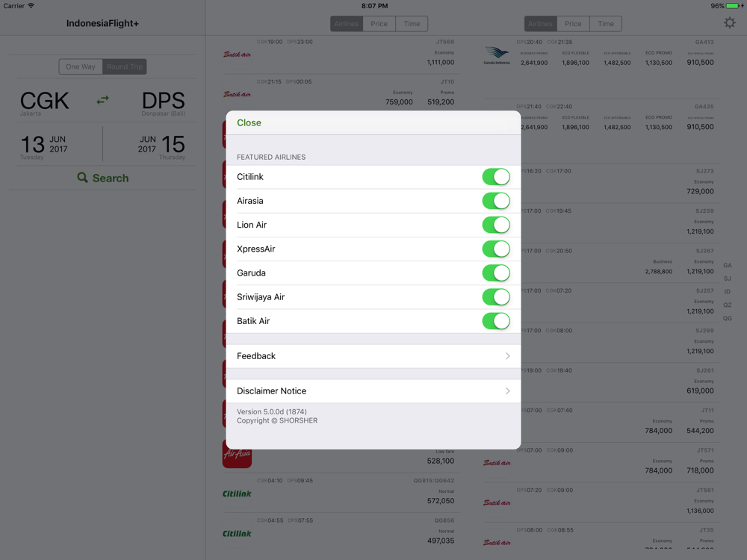This screenshot has height=560, width=747.
Task: Pick return date Jun 15 2017
Action: (x=161, y=146)
